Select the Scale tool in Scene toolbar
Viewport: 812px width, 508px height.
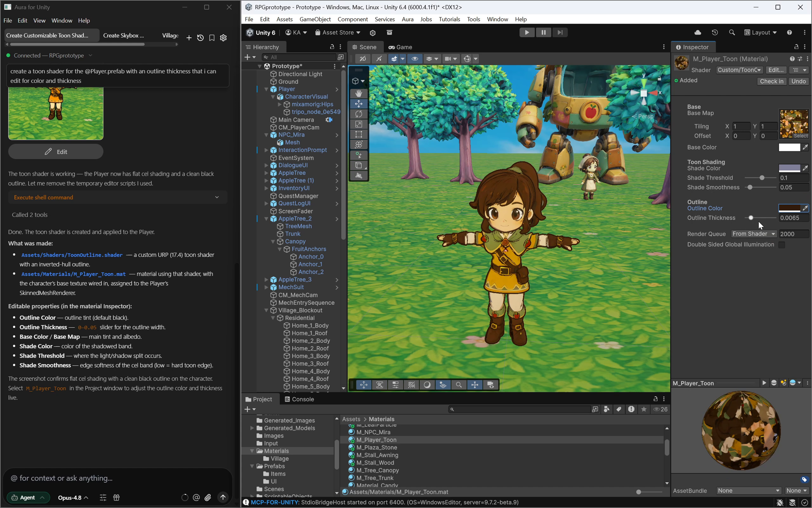coord(358,124)
